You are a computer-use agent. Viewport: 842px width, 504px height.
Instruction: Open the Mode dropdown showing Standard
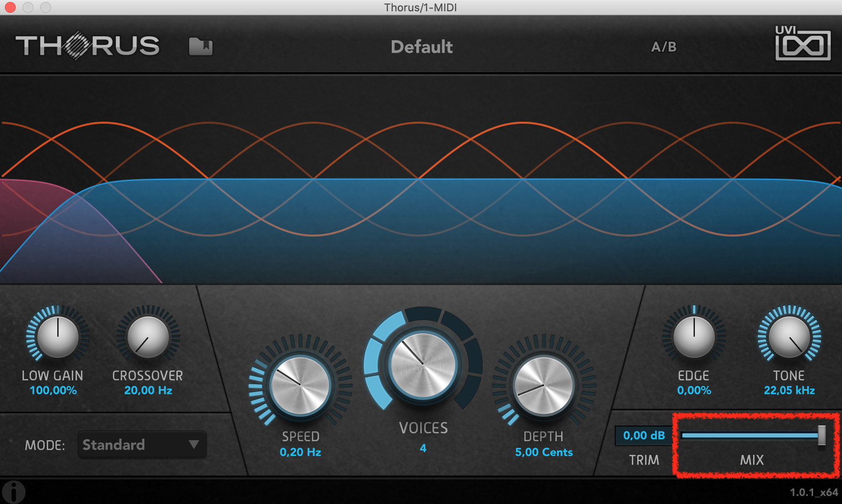(142, 445)
